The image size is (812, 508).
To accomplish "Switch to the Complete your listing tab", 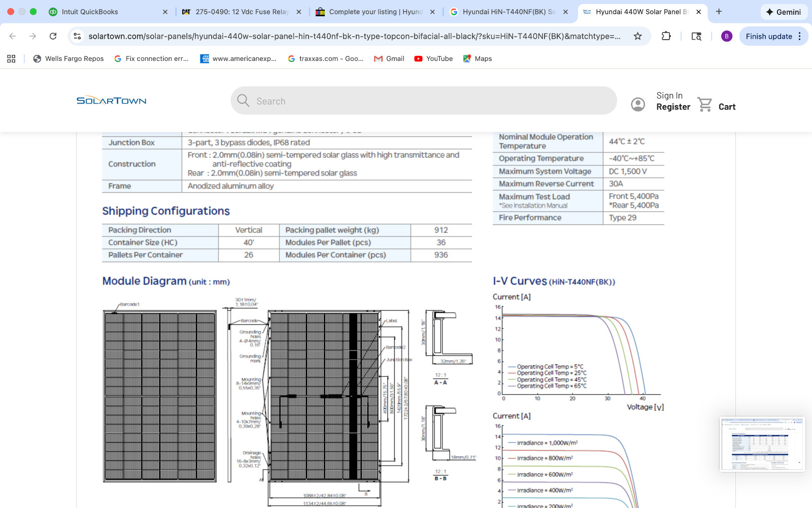I will click(x=375, y=12).
